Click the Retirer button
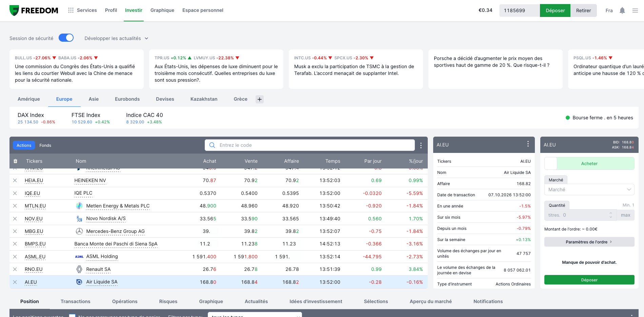Viewport: 644px width, 317px height. click(584, 11)
